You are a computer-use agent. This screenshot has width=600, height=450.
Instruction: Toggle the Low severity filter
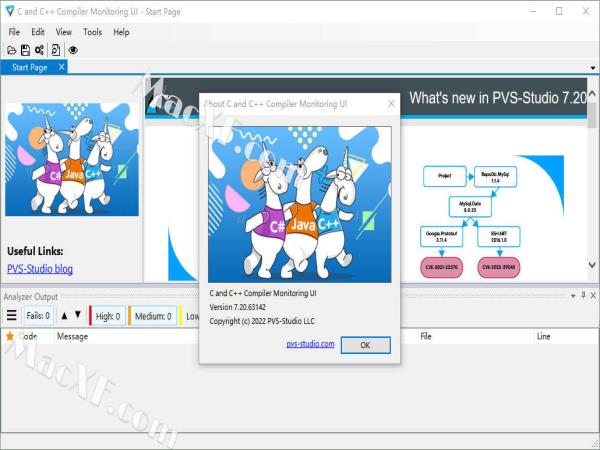(x=189, y=316)
